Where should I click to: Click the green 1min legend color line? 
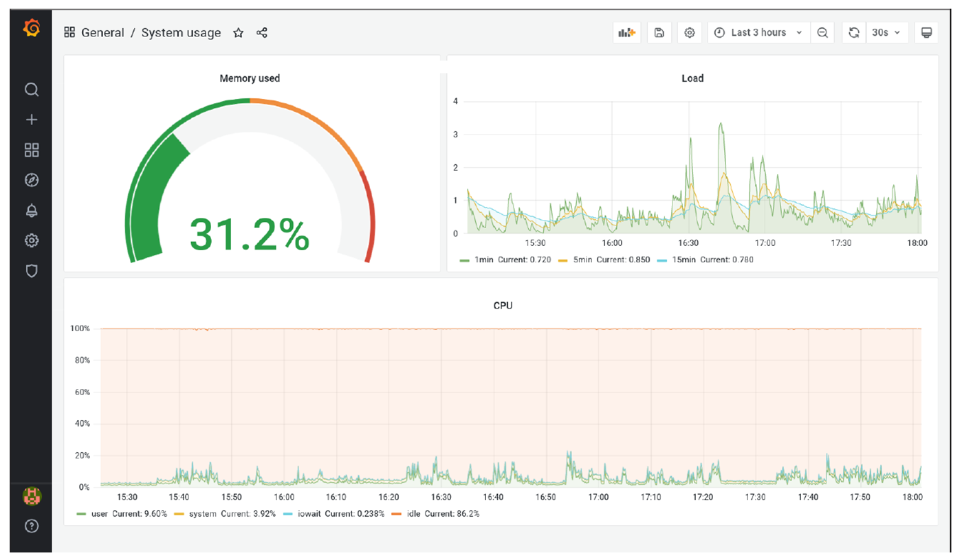point(464,260)
